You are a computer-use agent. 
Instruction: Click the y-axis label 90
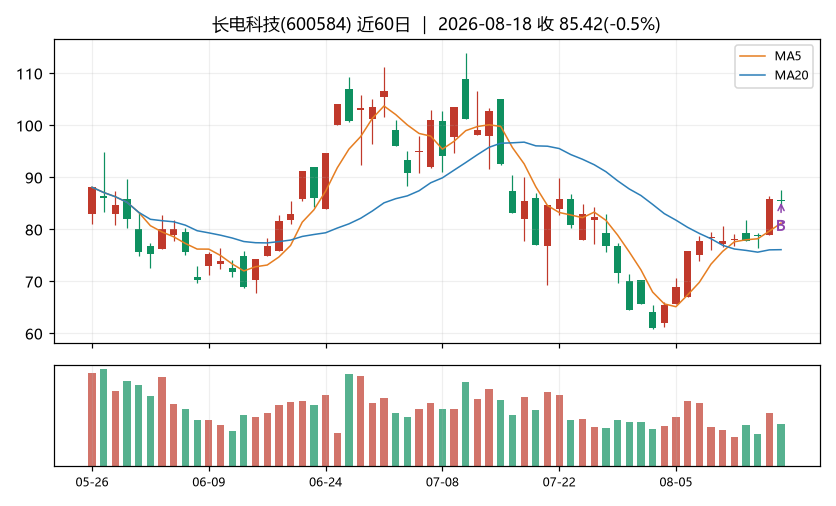33,178
